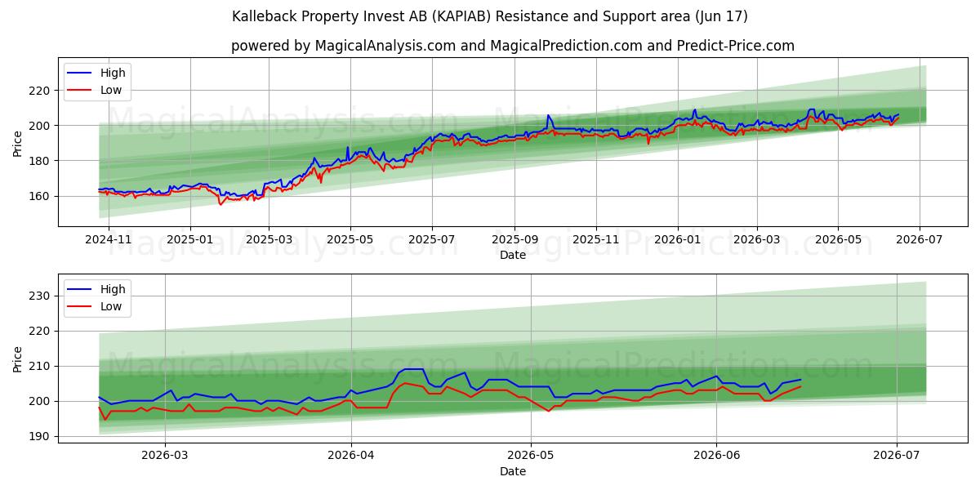980x490 pixels.
Task: Click the 2025-01 date tick label
Action: pos(190,240)
